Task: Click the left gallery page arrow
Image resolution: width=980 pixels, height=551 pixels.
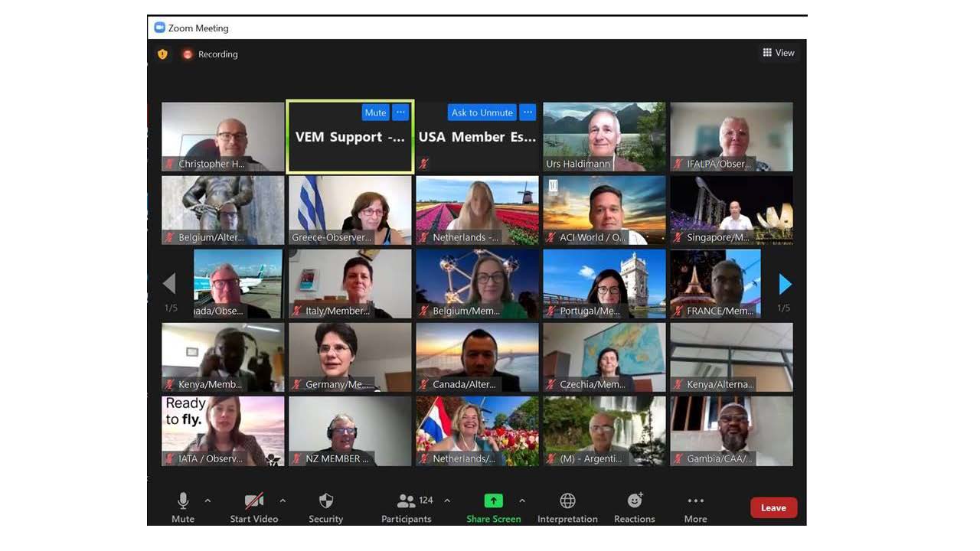Action: click(169, 285)
